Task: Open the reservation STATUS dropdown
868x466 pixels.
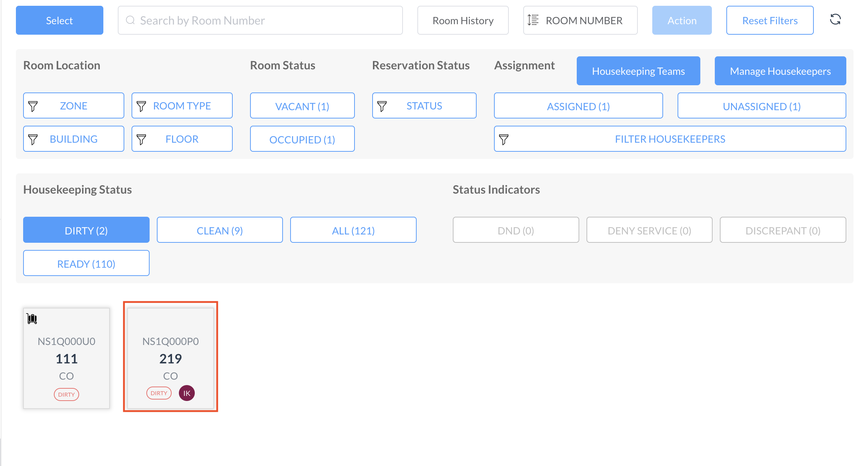Action: tap(424, 106)
